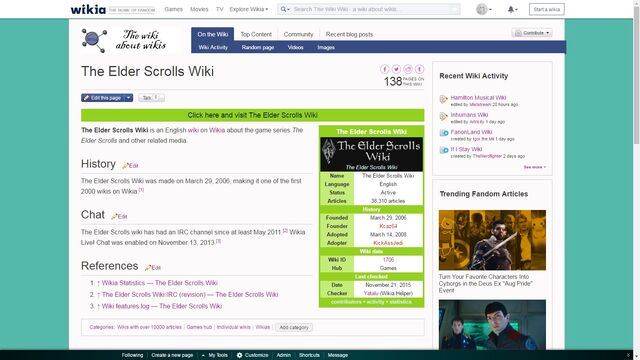Open the If I Stay Wiki link
The width and height of the screenshot is (640, 360).
pos(466,149)
